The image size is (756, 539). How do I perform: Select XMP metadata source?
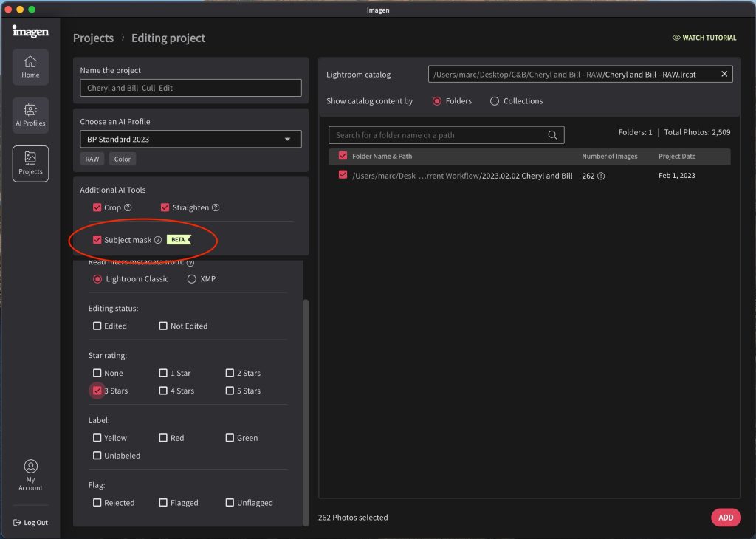pos(191,278)
